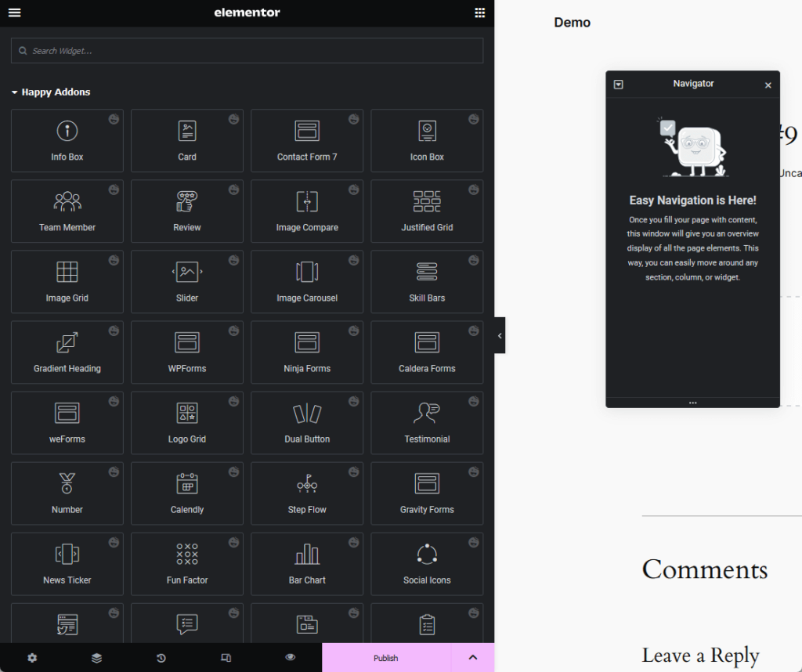Select the Review widget
This screenshot has height=672, width=802.
(187, 211)
